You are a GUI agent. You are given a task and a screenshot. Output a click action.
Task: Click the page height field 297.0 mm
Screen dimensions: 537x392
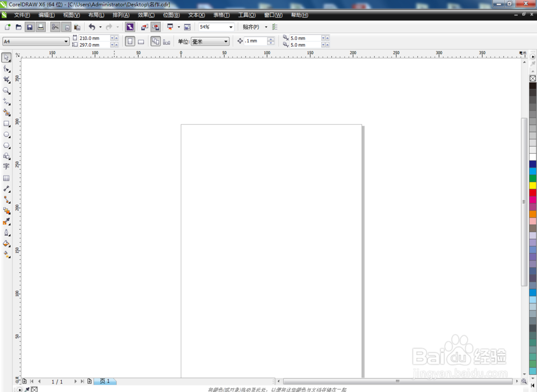[94, 45]
